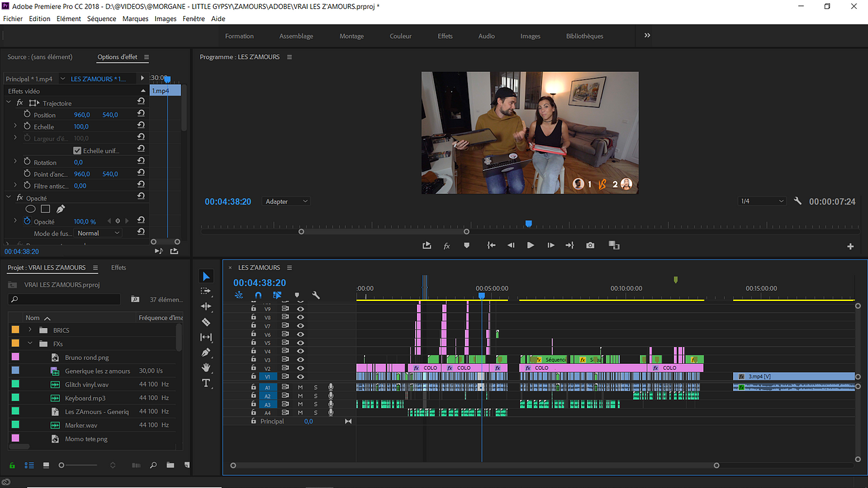Screen dimensions: 868x488
Task: Collapse FXs bin
Action: click(30, 344)
